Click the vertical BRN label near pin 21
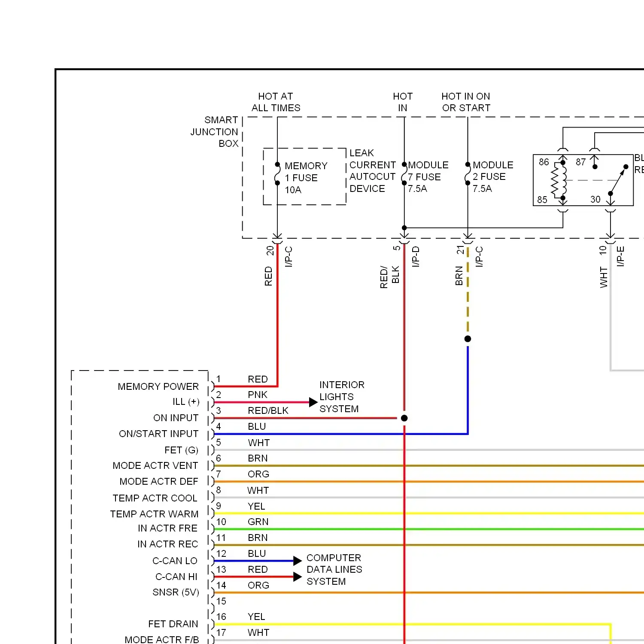 pos(459,276)
